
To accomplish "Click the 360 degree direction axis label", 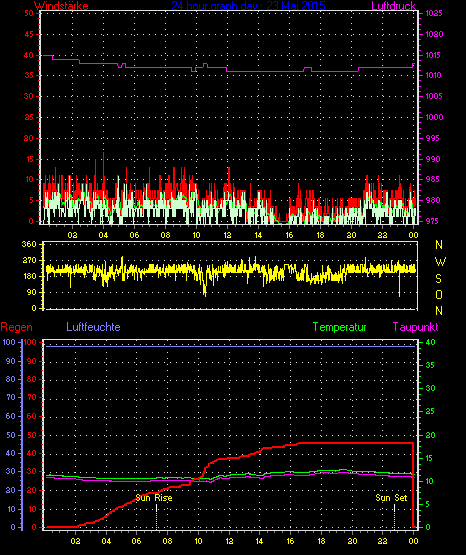I will click(29, 244).
